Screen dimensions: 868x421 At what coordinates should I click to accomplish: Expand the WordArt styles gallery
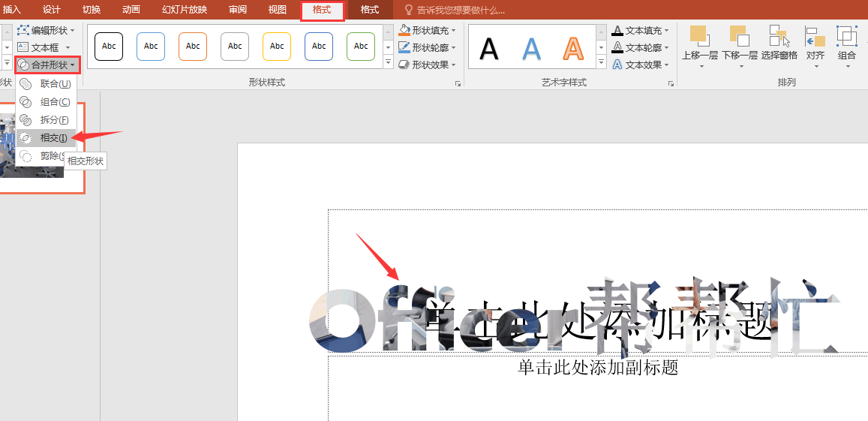pyautogui.click(x=601, y=62)
